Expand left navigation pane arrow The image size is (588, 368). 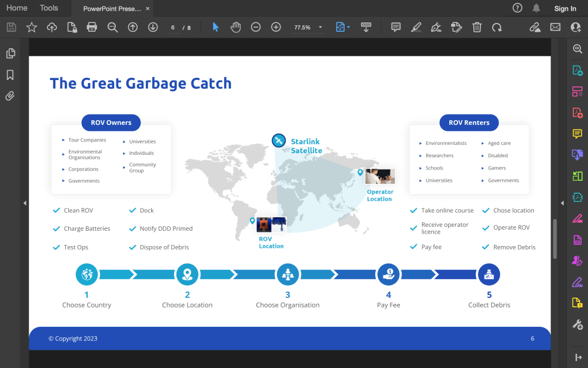point(25,203)
